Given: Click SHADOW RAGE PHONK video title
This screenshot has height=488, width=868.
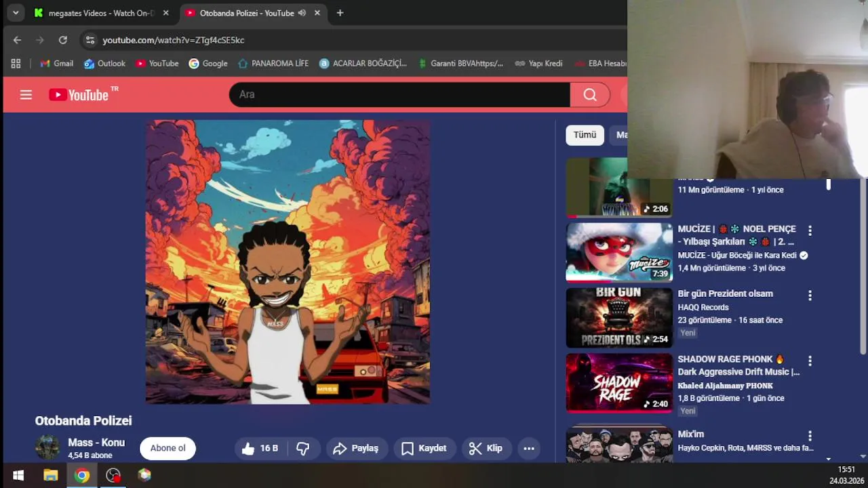Looking at the screenshot, I should click(x=738, y=365).
